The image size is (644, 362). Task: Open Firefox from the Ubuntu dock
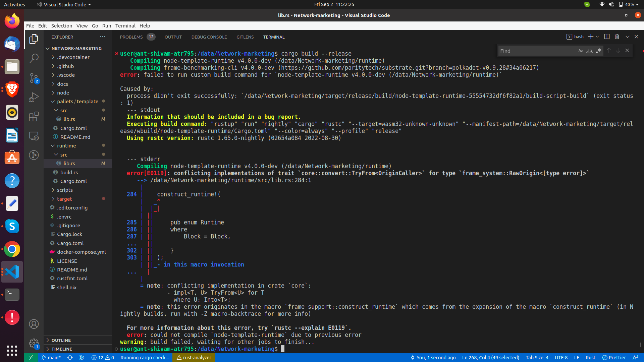coord(12,21)
